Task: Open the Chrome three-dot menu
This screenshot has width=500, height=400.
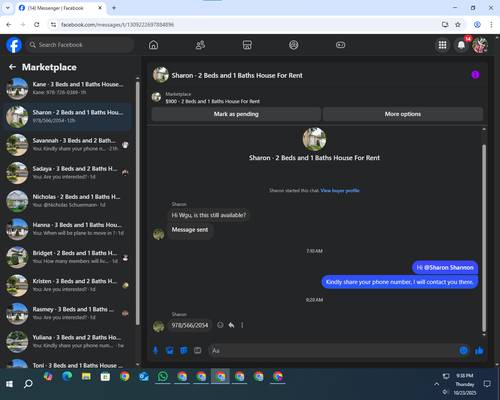Action: (491, 24)
